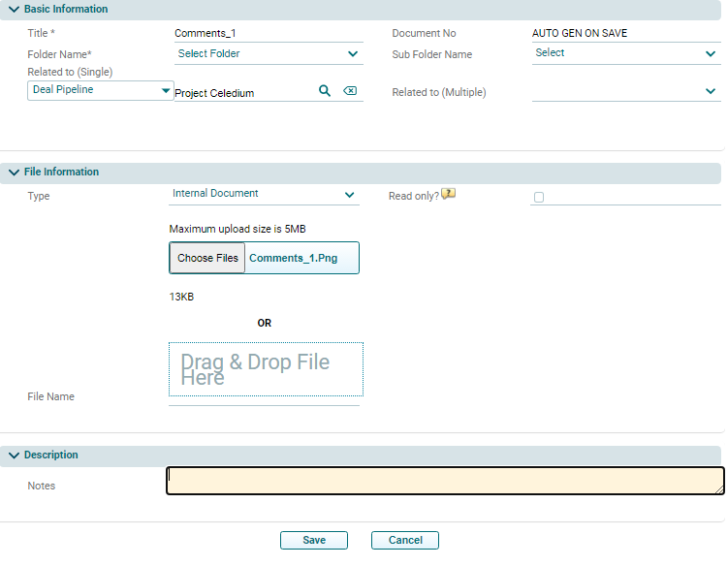Tick the Read only checkbox
Viewport: 728px width, 566px height.
pyautogui.click(x=539, y=197)
